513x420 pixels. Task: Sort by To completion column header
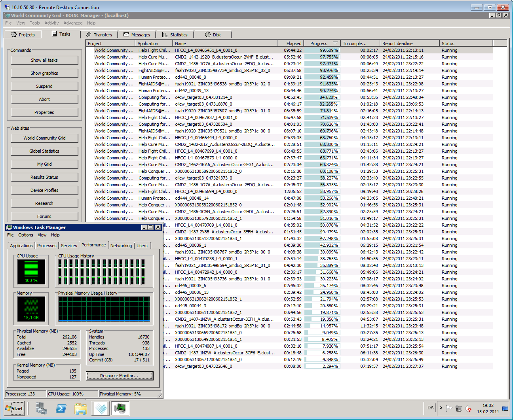[x=360, y=44]
